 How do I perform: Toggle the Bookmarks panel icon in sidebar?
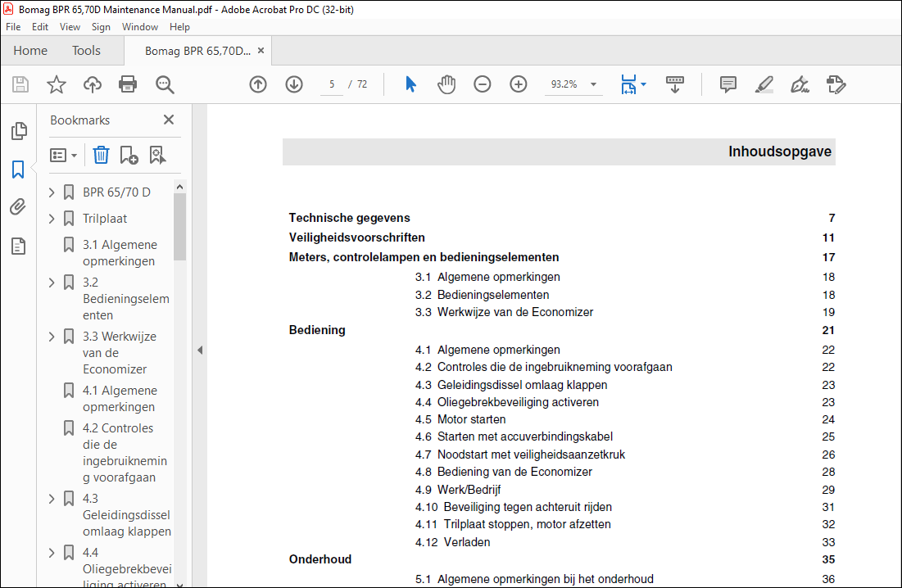[18, 170]
